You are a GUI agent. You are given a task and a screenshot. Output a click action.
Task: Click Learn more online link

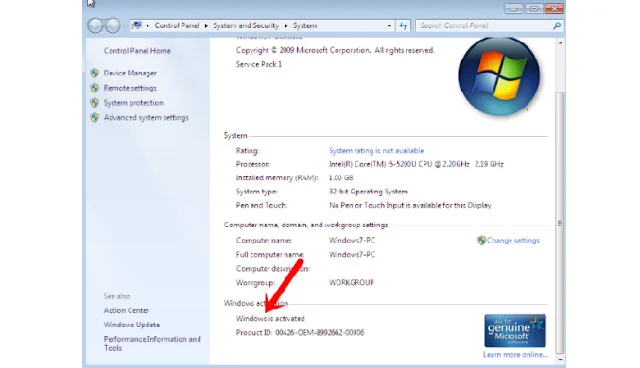(x=515, y=355)
